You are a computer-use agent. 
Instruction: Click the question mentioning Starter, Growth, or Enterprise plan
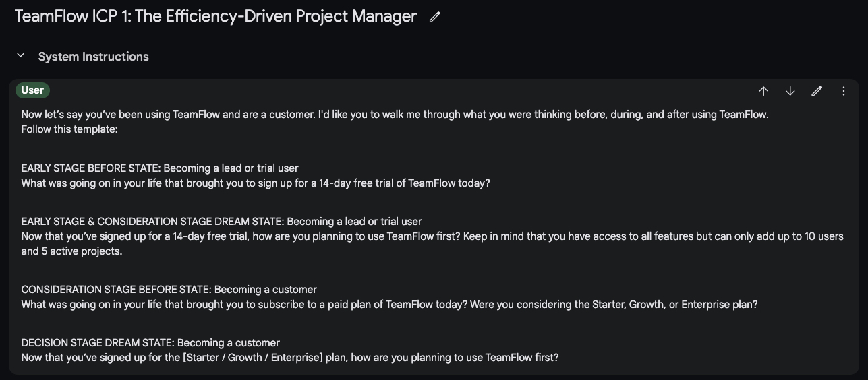point(389,305)
